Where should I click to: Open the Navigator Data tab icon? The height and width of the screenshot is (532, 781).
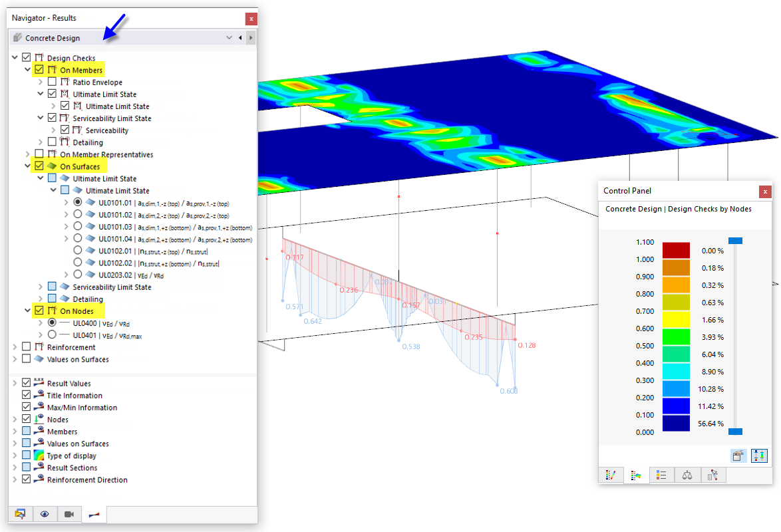pos(21,514)
